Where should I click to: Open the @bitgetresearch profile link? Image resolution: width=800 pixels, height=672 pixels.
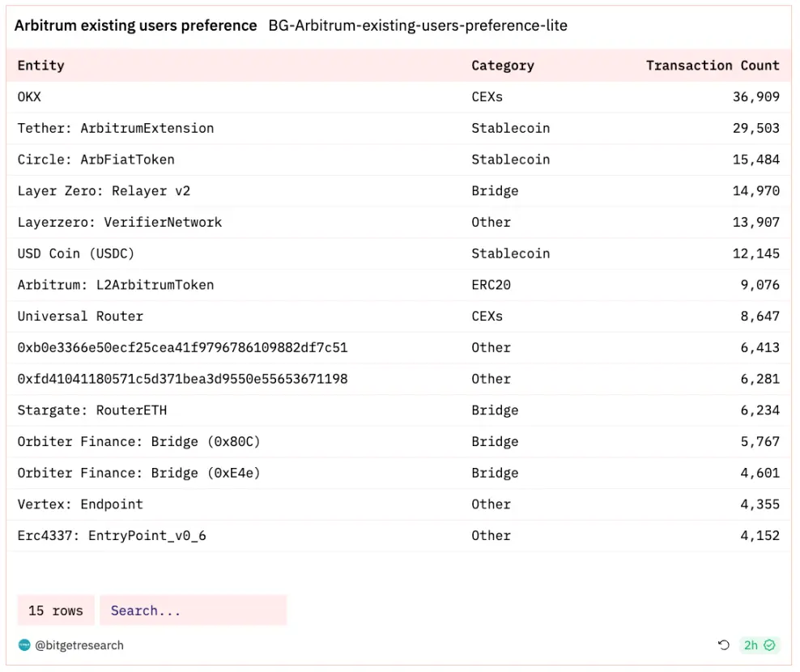79,645
